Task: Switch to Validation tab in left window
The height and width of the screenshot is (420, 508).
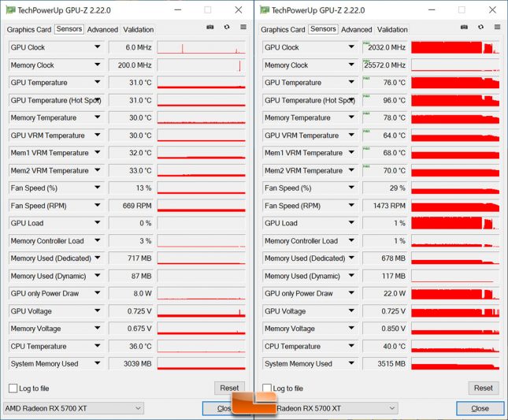Action: 139,29
